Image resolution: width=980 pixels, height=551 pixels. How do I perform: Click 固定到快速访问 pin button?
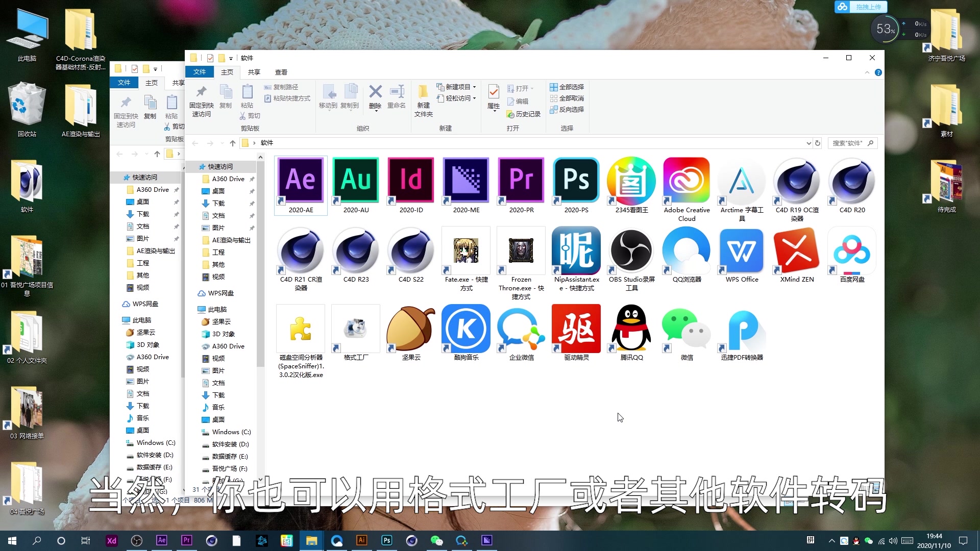[202, 101]
